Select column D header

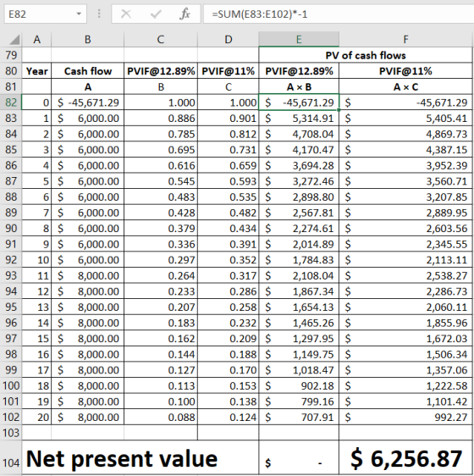pos(229,40)
